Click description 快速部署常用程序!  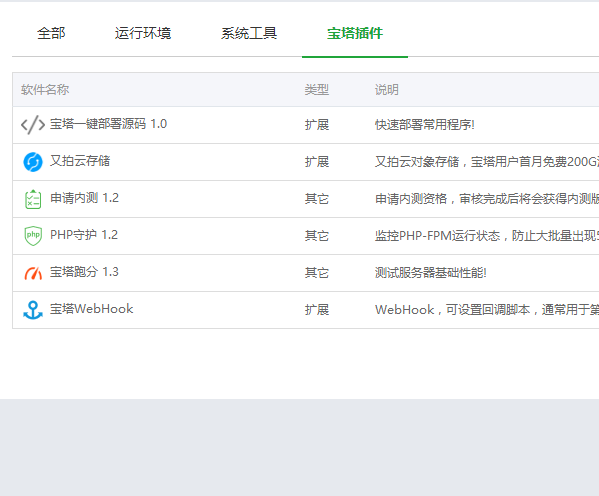[x=425, y=125]
